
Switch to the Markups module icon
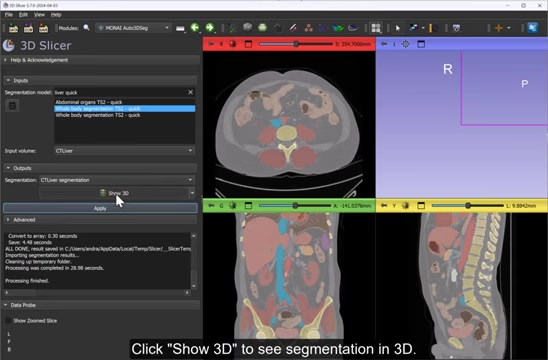(x=293, y=28)
